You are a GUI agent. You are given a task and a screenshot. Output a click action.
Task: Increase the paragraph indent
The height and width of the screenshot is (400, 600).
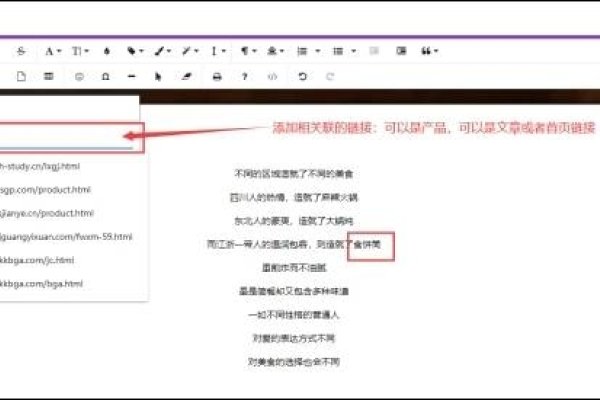pyautogui.click(x=401, y=51)
